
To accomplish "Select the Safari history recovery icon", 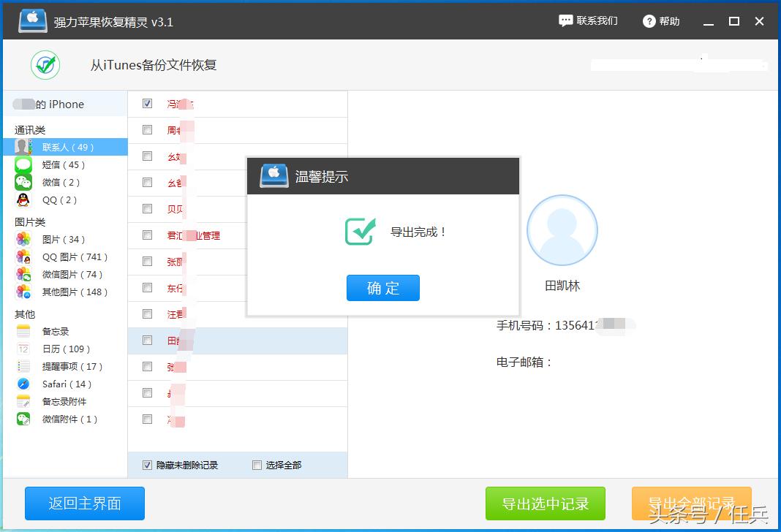I will point(23,384).
